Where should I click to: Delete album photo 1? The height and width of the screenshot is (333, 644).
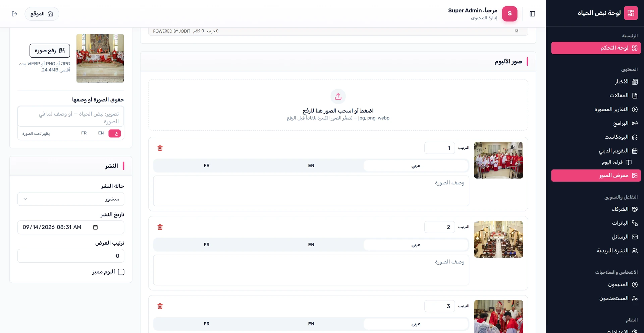pos(160,148)
